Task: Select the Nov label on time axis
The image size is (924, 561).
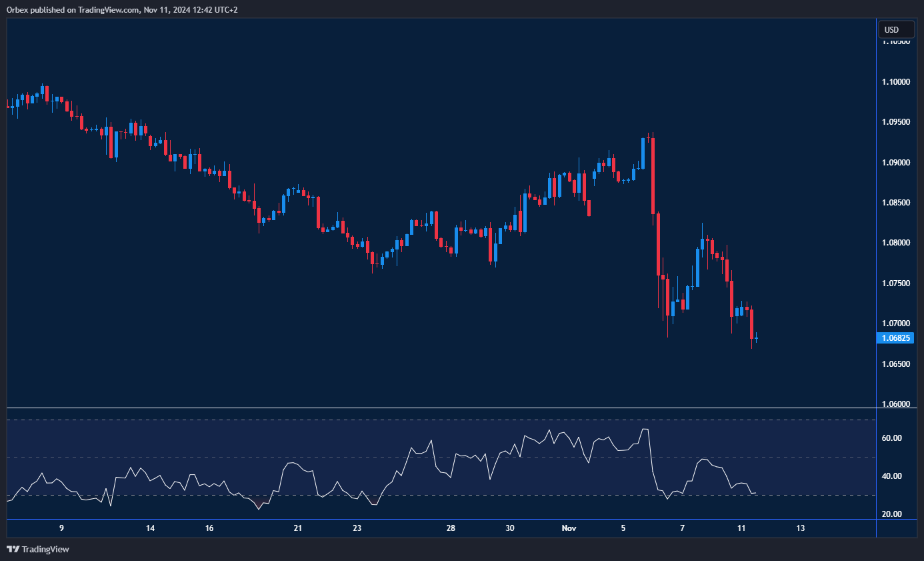Action: [569, 528]
